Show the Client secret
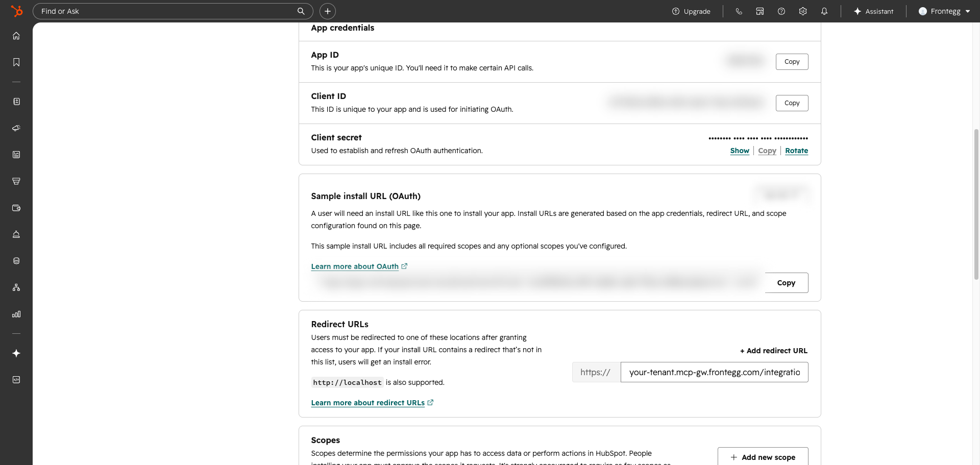The width and height of the screenshot is (980, 465). (x=740, y=151)
